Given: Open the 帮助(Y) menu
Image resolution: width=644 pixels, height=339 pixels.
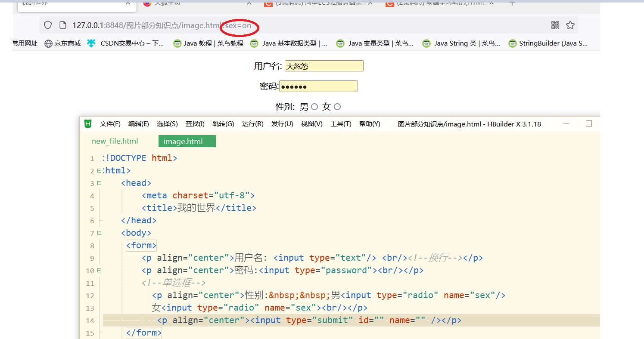Looking at the screenshot, I should pyautogui.click(x=370, y=124).
